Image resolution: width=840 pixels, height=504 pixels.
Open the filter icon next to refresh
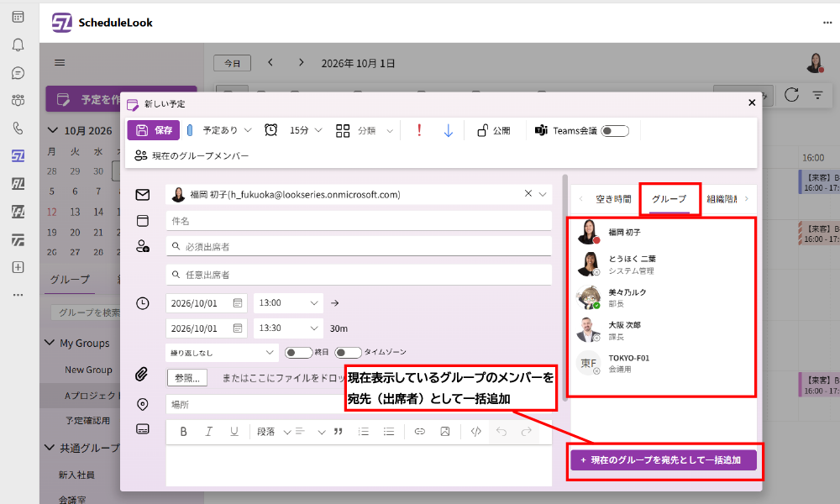817,95
